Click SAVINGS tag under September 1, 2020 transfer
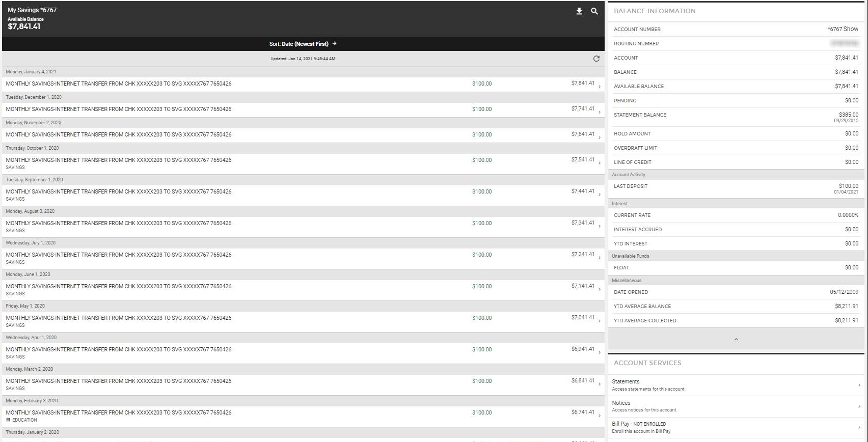The image size is (868, 442). pos(15,199)
